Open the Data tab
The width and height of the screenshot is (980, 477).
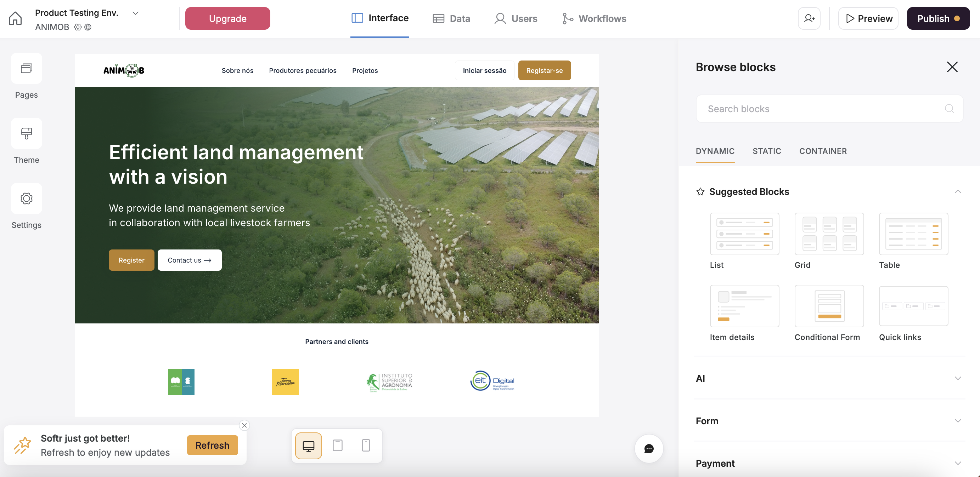[452, 18]
